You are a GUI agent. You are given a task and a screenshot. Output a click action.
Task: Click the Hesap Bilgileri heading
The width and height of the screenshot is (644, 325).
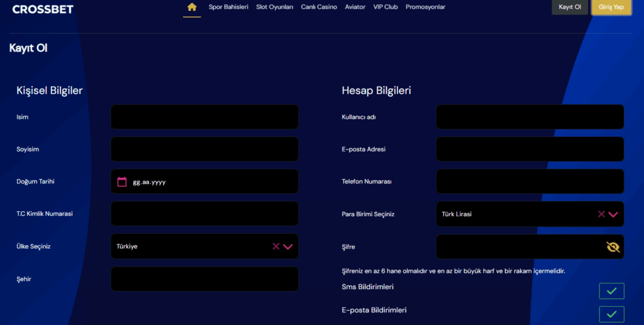376,91
